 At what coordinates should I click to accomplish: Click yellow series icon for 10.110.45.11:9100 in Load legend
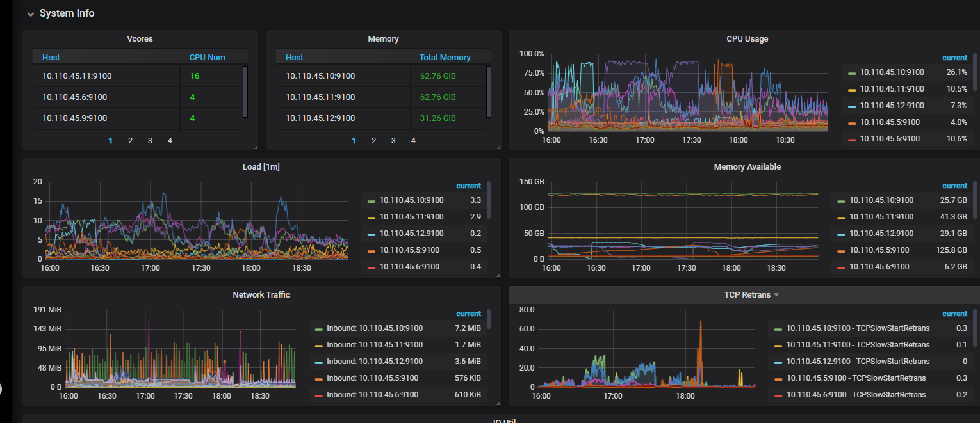coord(371,218)
